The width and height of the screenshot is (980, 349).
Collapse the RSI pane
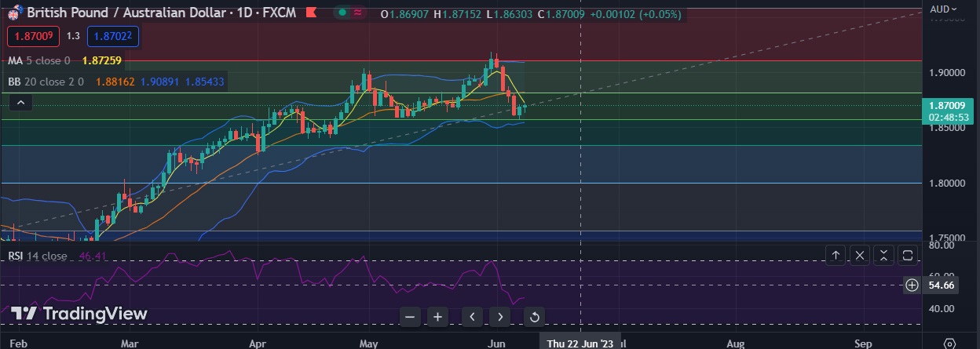tap(883, 255)
